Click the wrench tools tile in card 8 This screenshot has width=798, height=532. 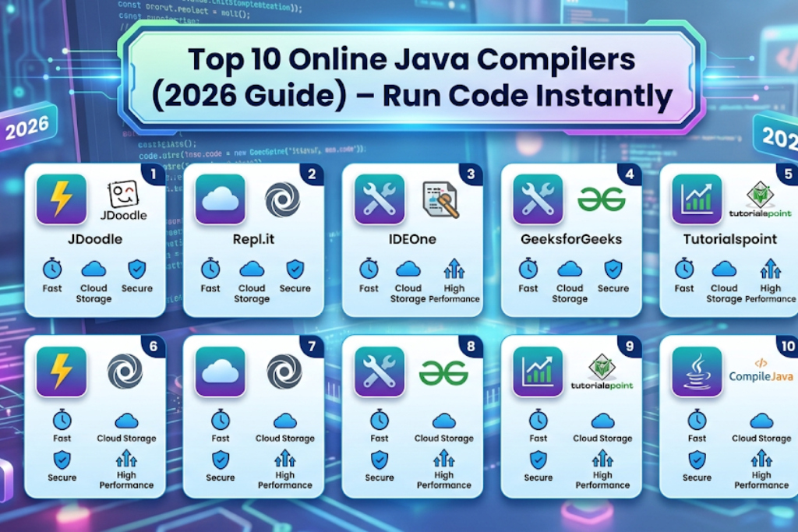pos(380,372)
